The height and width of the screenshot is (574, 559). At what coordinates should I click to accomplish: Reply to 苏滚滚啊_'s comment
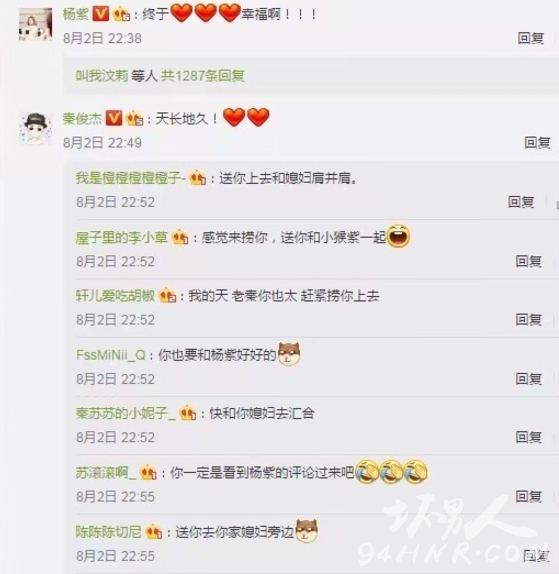529,496
